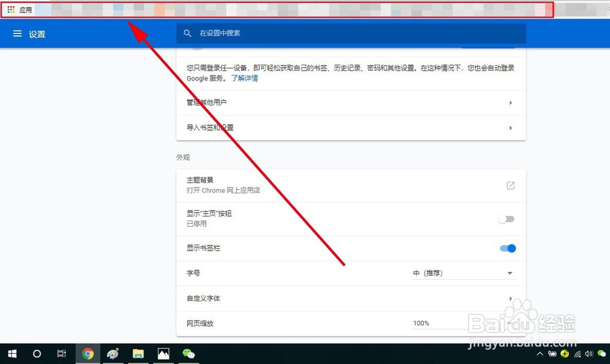
Task: Open the Paint palette app on taskbar
Action: click(x=113, y=354)
